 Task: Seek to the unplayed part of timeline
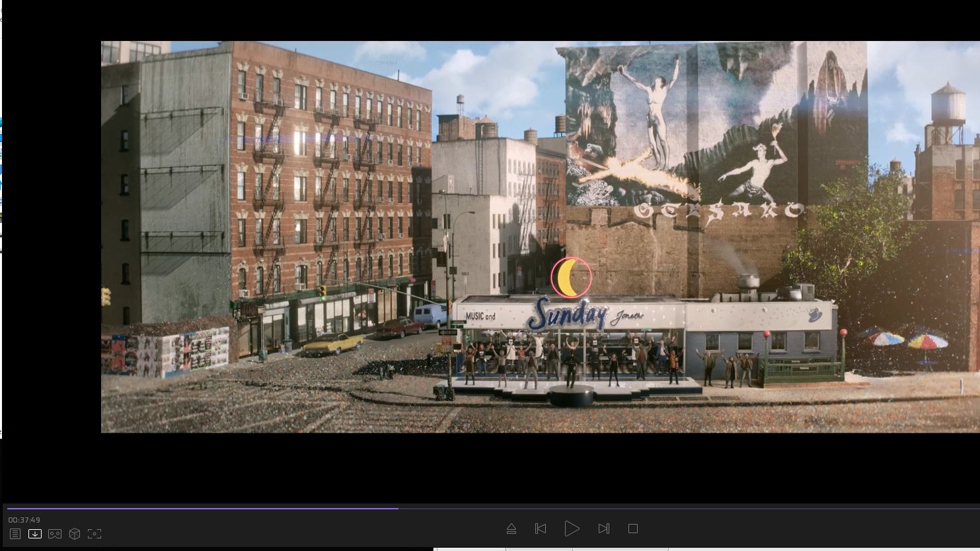point(661,508)
